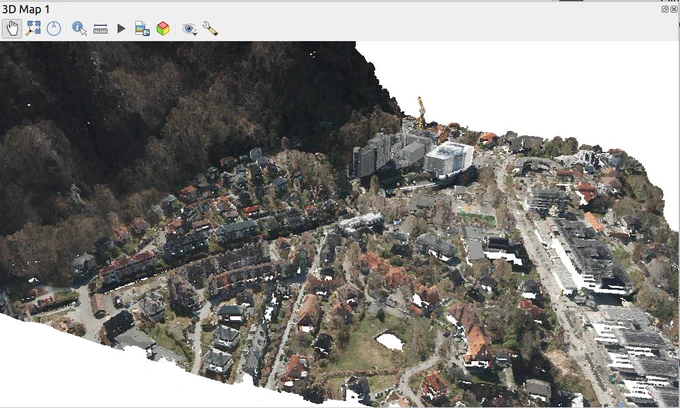Close the 3D Map 1 panel
Image resolution: width=680 pixels, height=408 pixels.
tap(673, 9)
